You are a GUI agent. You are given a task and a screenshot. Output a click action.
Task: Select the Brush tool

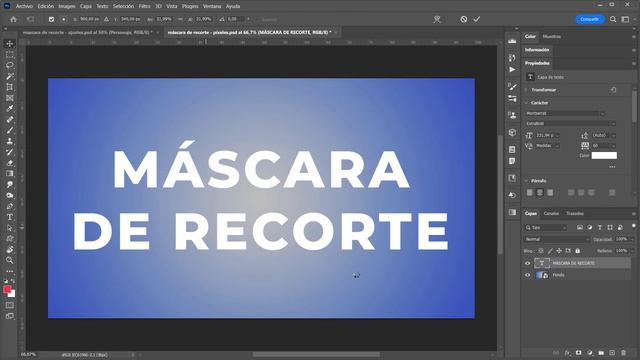[10, 130]
